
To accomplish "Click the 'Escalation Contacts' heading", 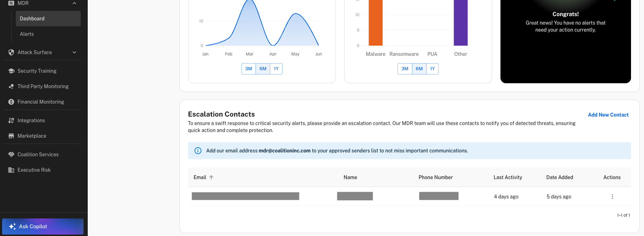I will [x=221, y=114].
